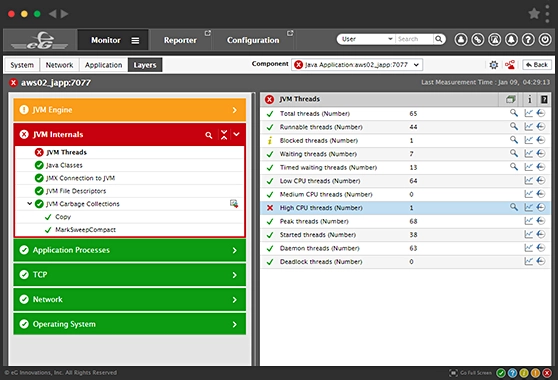Click the Back button
Viewport: 558px width, 380px height.
point(537,65)
